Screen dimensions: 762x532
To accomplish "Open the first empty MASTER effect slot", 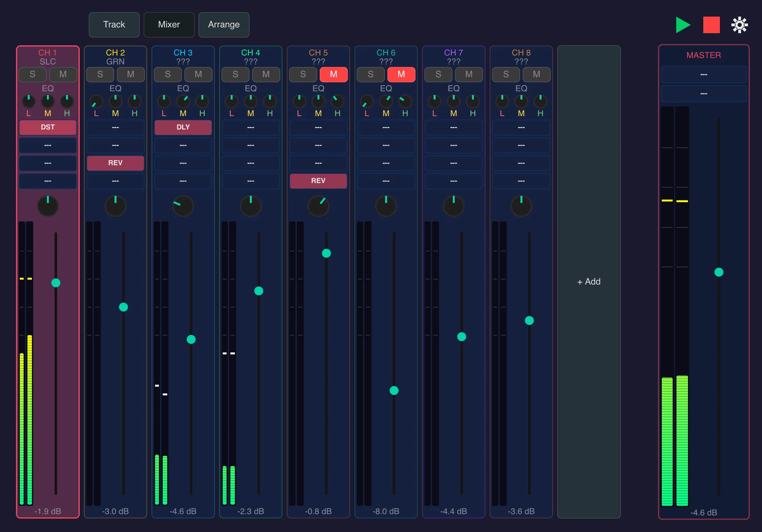I will coord(703,75).
